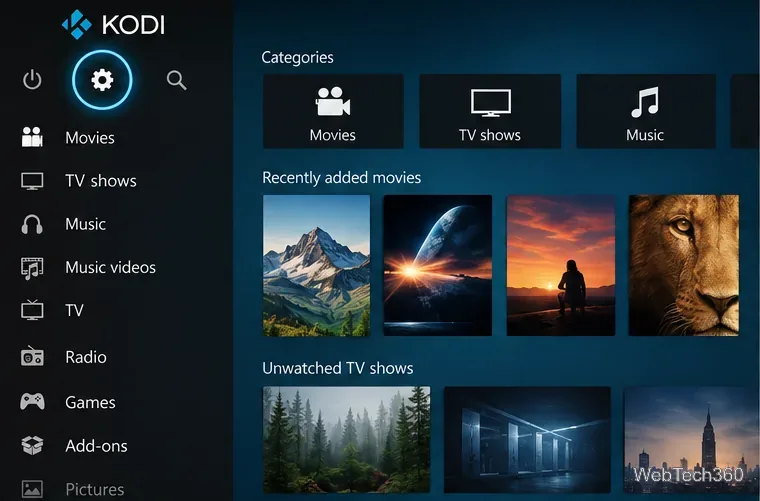
Task: Click the Recently added movies heading
Action: coord(342,178)
